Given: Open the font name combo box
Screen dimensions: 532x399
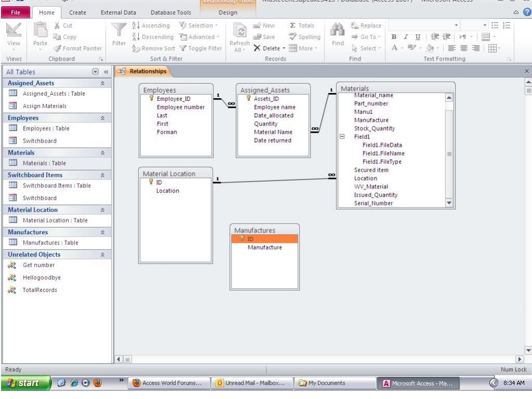Looking at the screenshot, I should tap(424, 25).
